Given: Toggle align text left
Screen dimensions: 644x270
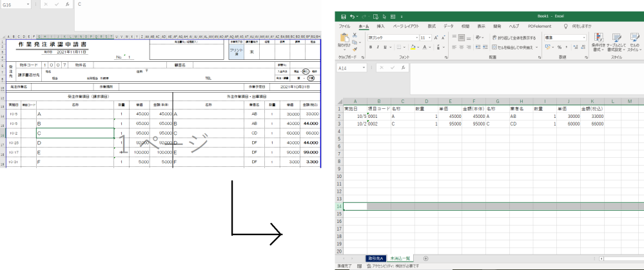Looking at the screenshot, I should pyautogui.click(x=454, y=47).
